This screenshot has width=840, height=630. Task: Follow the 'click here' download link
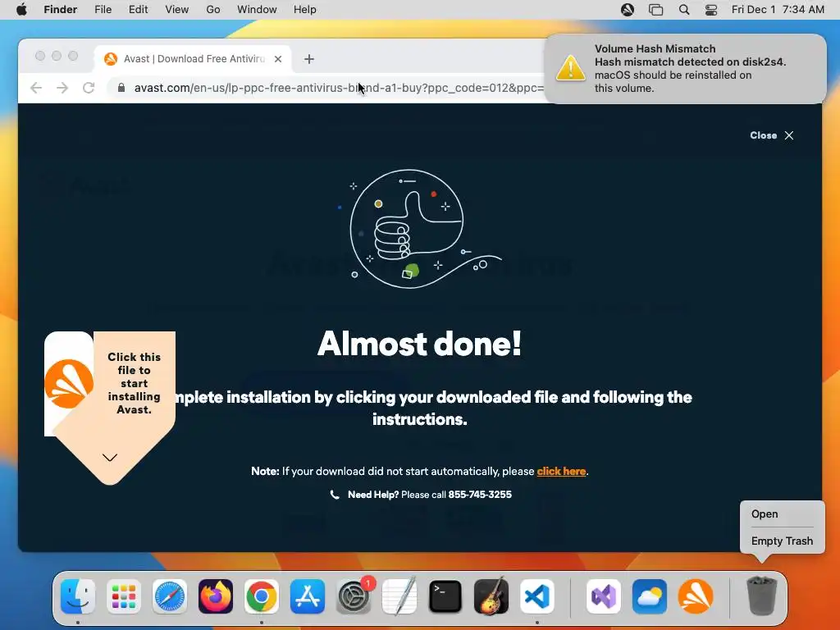pyautogui.click(x=561, y=472)
